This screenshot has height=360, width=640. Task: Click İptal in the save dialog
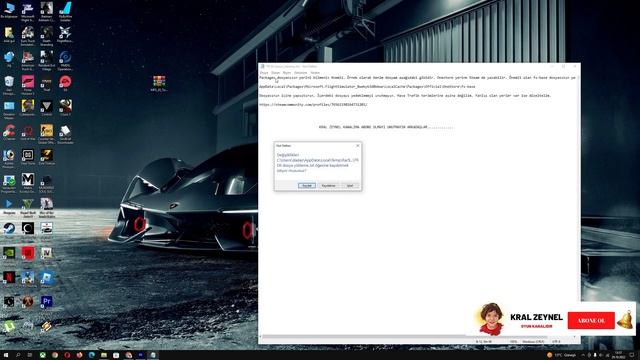(x=350, y=186)
